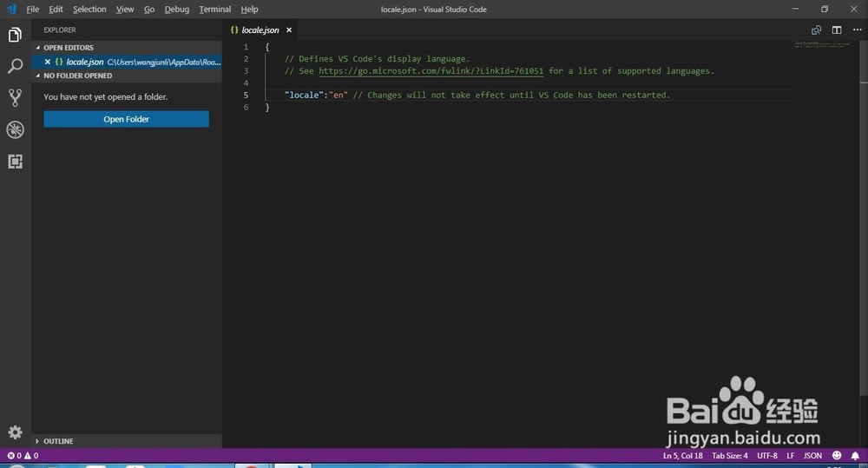Image resolution: width=868 pixels, height=468 pixels.
Task: Collapse the No Folder Opened section
Action: [x=127, y=76]
